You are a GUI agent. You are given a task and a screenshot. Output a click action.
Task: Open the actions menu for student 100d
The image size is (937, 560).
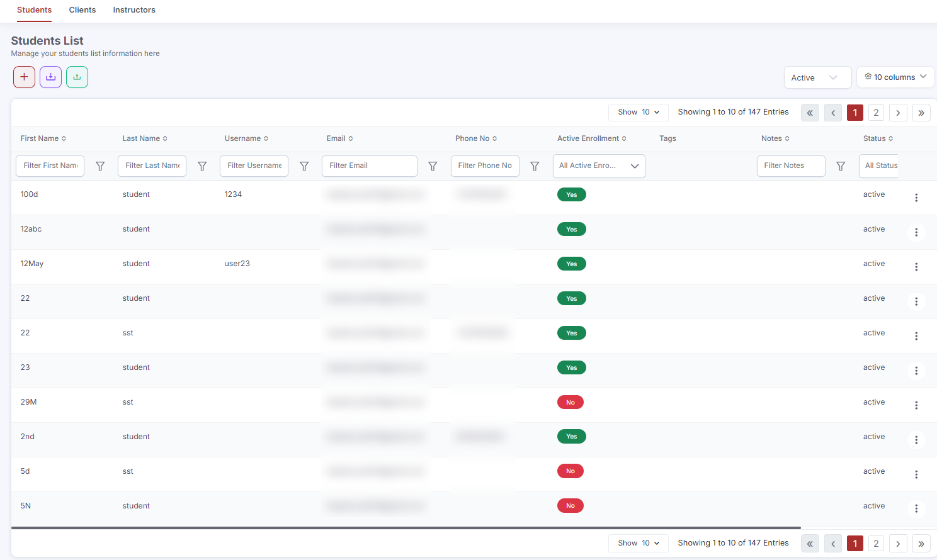tap(916, 198)
